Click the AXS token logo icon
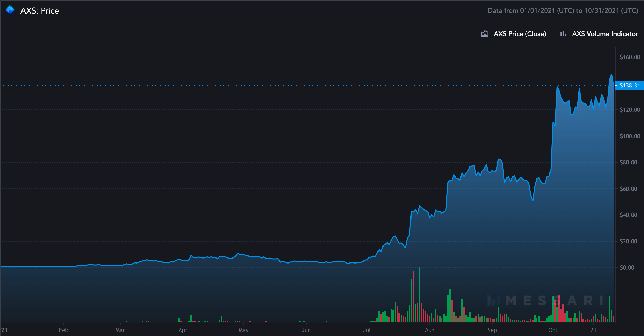Image resolution: width=644 pixels, height=336 pixels. (10, 10)
